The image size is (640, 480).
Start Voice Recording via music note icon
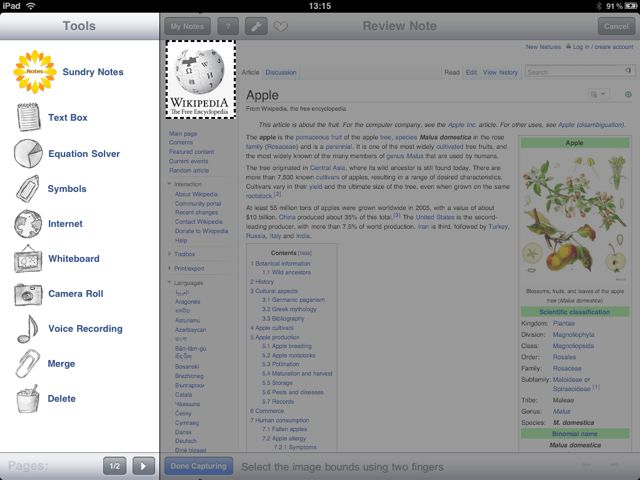click(x=28, y=329)
